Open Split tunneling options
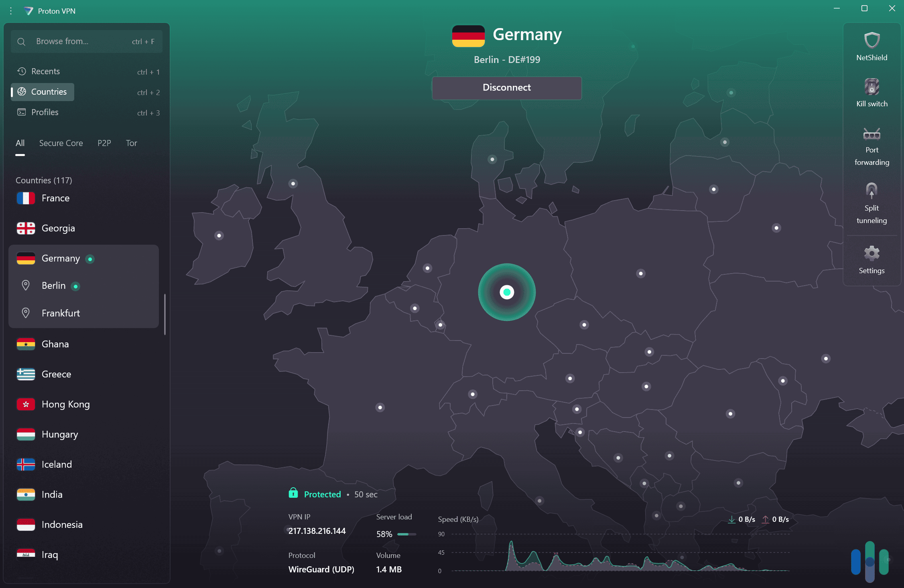Image resolution: width=904 pixels, height=588 pixels. (871, 203)
